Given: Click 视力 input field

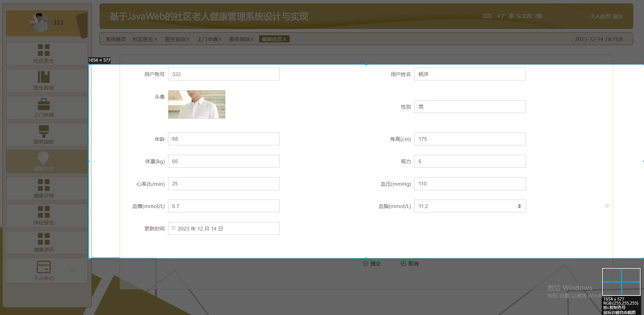Looking at the screenshot, I should (470, 161).
